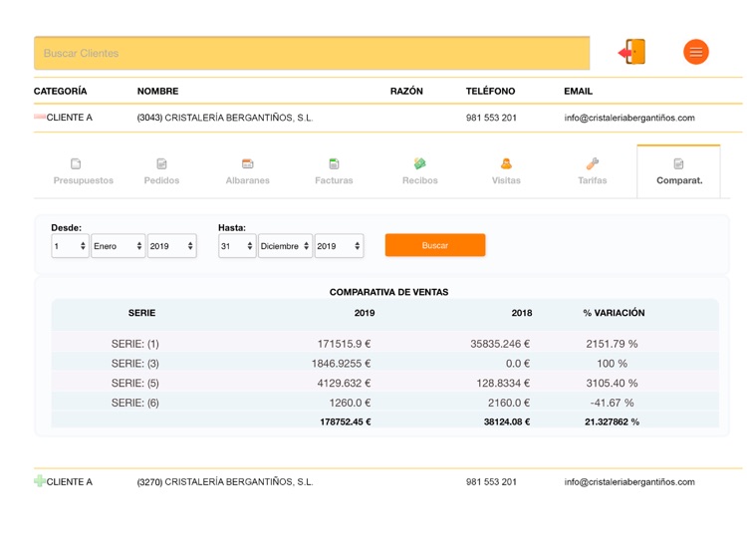The width and height of the screenshot is (747, 560).
Task: Select the Comparat. tab label
Action: pyautogui.click(x=679, y=180)
